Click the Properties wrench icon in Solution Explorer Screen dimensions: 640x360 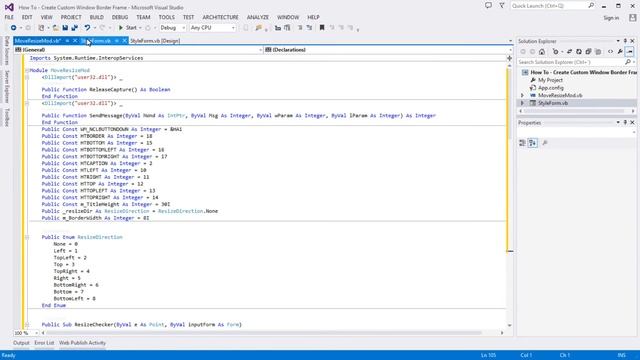tap(620, 52)
